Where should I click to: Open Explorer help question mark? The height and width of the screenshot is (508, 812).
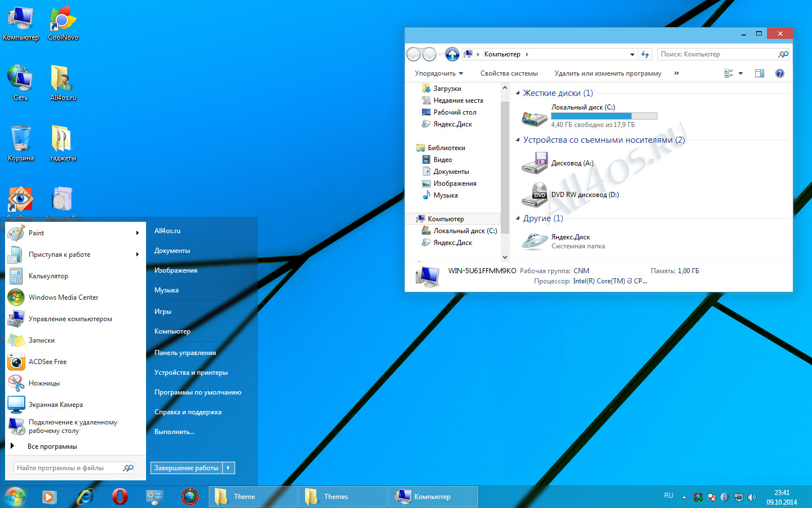(x=780, y=73)
